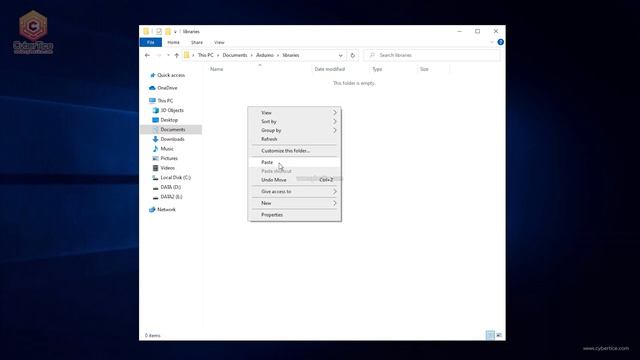Open DATA (D:) drive in the sidebar
The image size is (640, 360).
click(171, 187)
